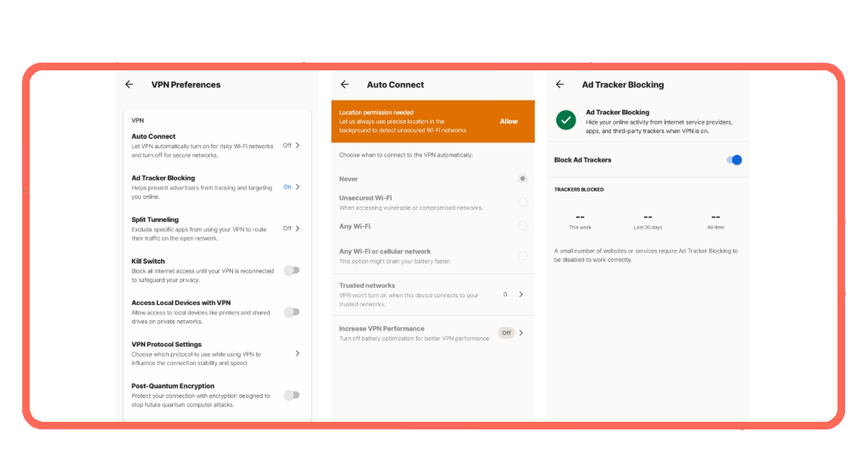Select Any Wi-Fi or cellular network radio
Screen dimensions: 868x454
click(522, 256)
